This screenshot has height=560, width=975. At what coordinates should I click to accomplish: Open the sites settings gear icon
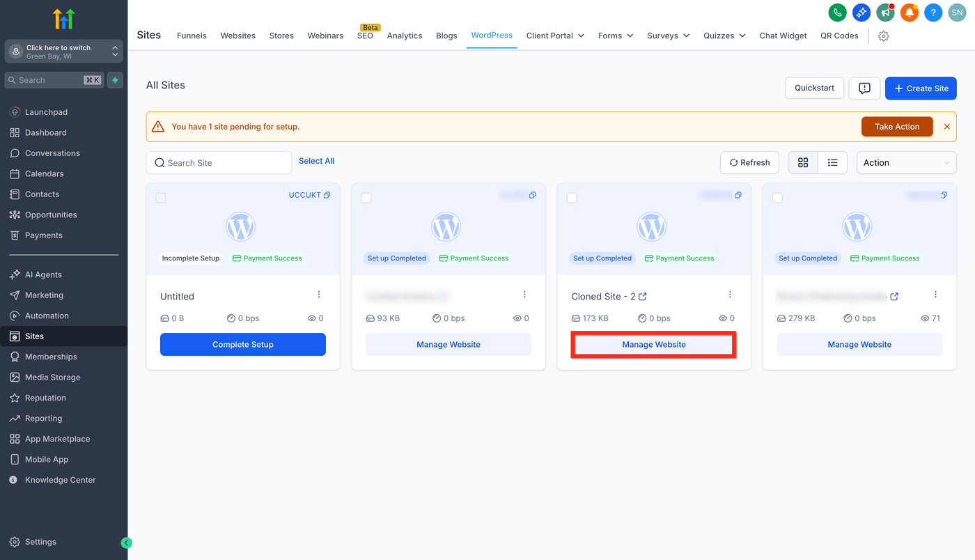coord(884,36)
